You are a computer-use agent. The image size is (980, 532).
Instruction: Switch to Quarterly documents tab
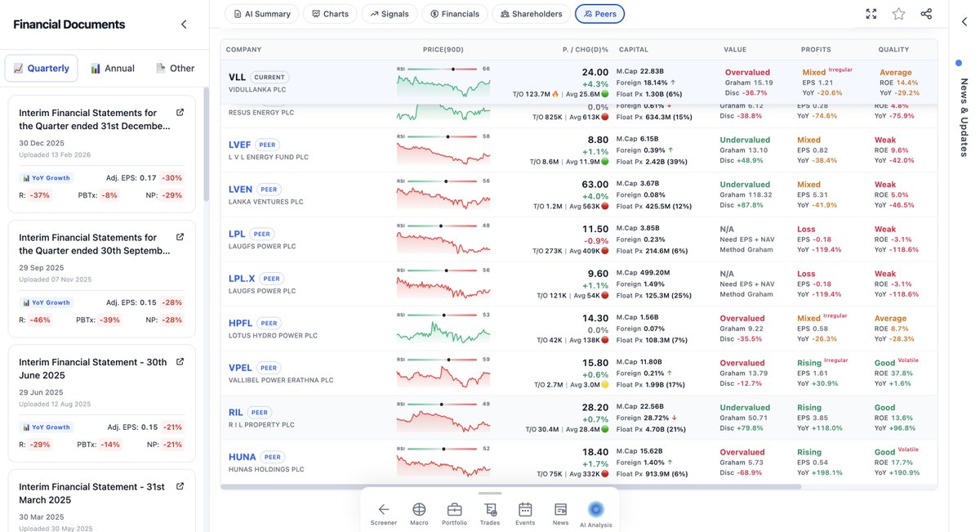[x=42, y=68]
